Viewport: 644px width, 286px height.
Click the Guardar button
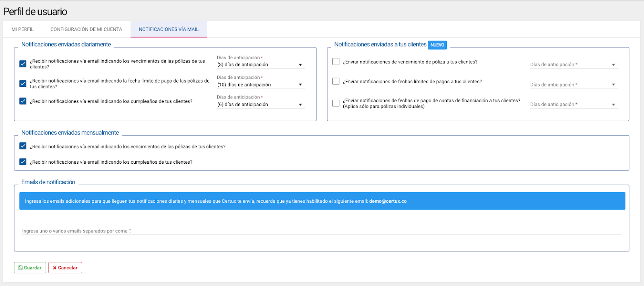(x=30, y=267)
